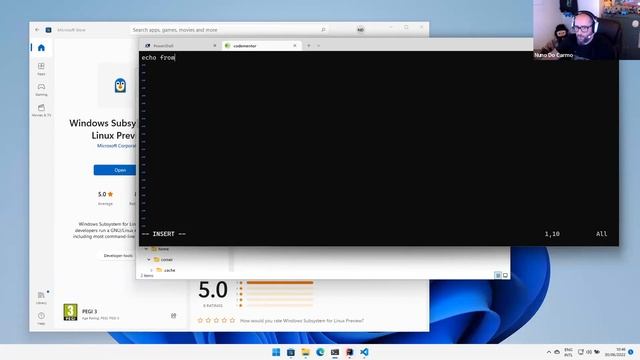Close the codementor terminal tab
This screenshot has width=640, height=360.
295,46
